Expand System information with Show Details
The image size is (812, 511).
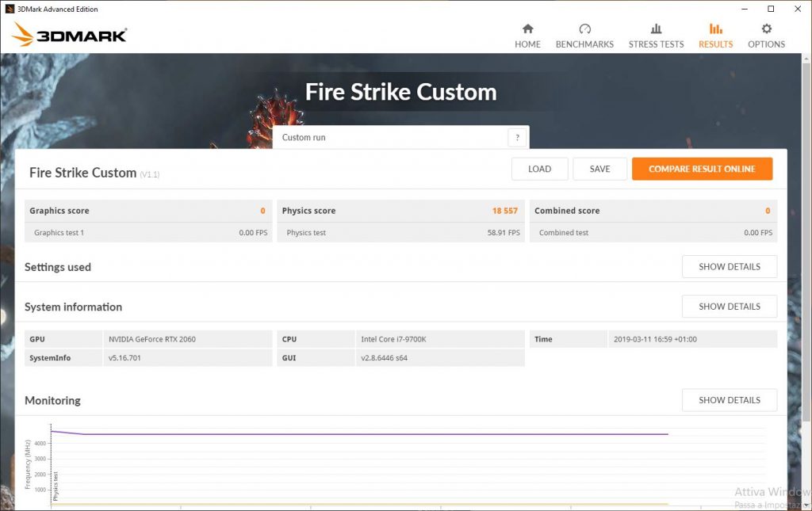729,307
